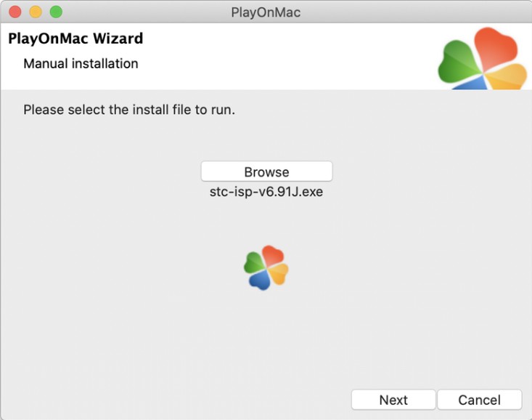Image resolution: width=532 pixels, height=420 pixels.
Task: Click the blue petal of the center clover
Action: (260, 280)
